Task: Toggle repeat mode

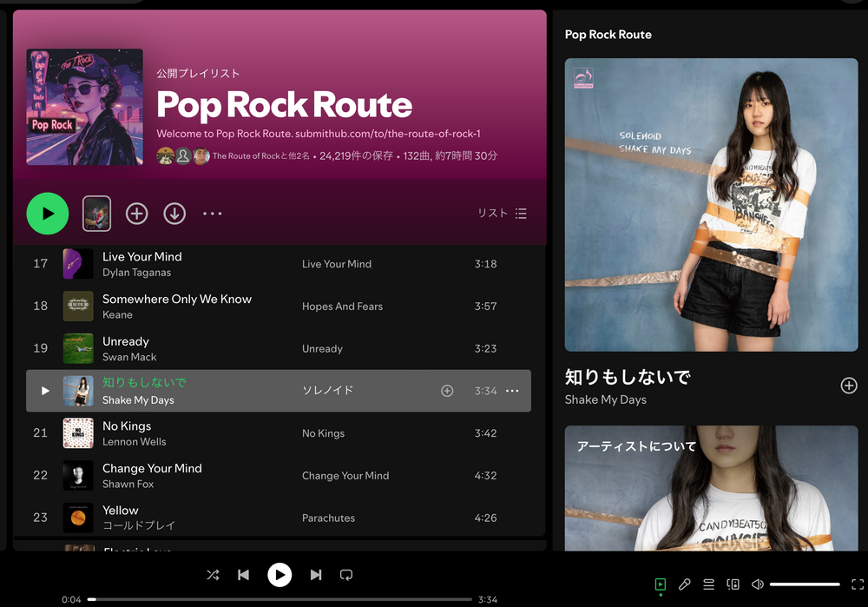Action: [x=346, y=575]
